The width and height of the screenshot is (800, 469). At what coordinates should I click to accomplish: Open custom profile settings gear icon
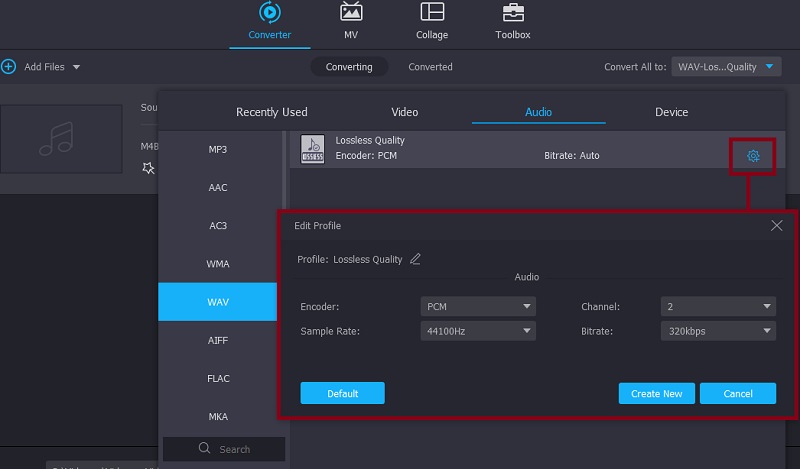click(x=753, y=156)
